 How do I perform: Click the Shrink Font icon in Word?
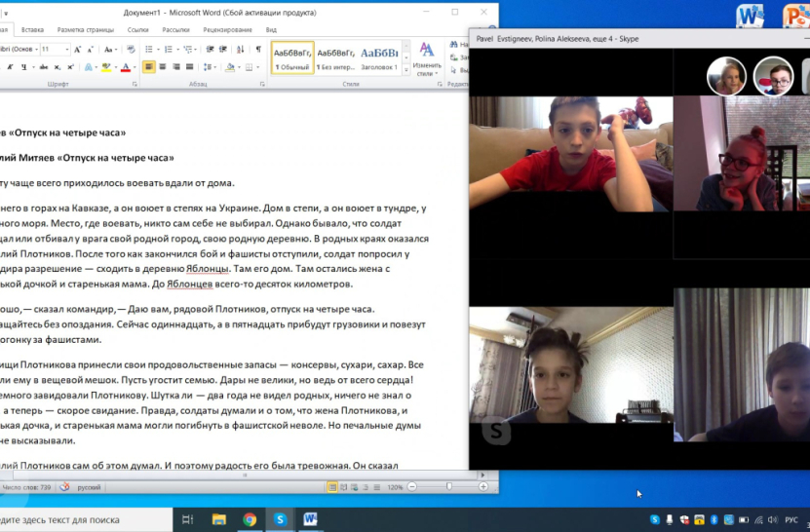(x=91, y=50)
